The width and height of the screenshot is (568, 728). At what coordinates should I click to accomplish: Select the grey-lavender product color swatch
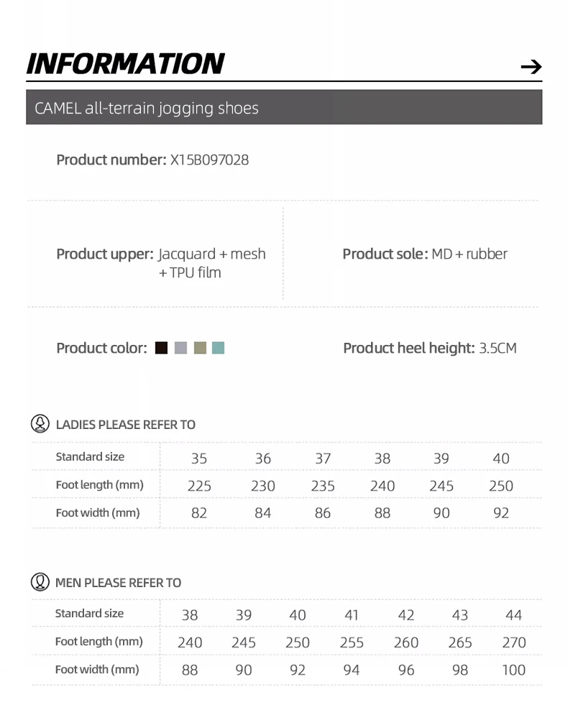point(180,348)
